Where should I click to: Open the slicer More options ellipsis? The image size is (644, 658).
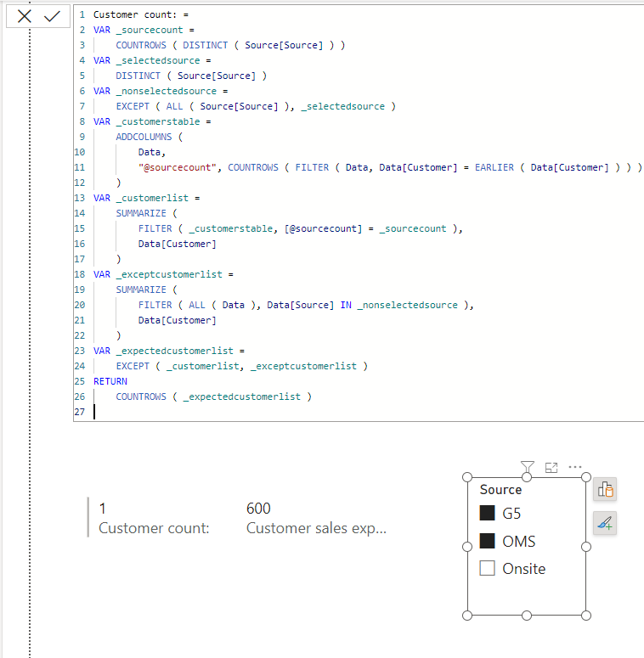point(574,467)
